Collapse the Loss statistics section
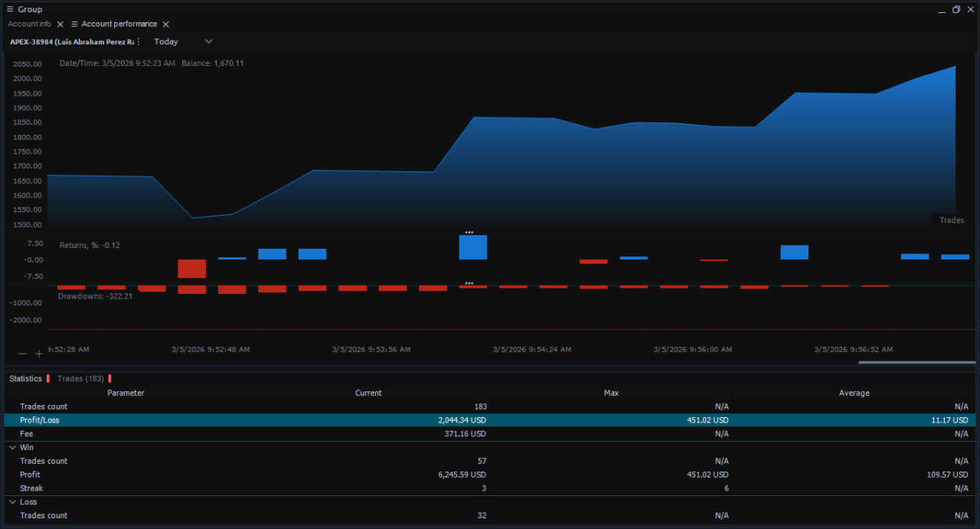Viewport: 980px width, 529px height. 12,502
